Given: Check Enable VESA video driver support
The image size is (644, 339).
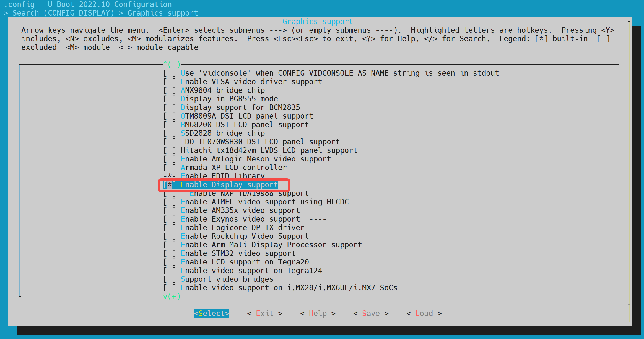Looking at the screenshot, I should coord(169,82).
